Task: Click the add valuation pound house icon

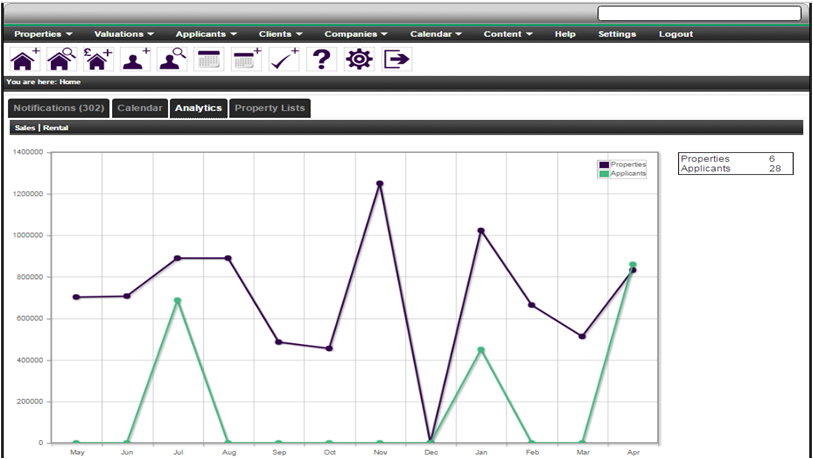Action: pyautogui.click(x=98, y=59)
